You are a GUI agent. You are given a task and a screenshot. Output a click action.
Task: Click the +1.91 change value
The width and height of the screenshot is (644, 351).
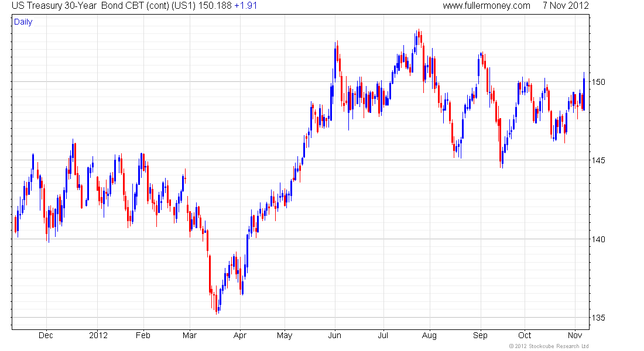coord(246,6)
